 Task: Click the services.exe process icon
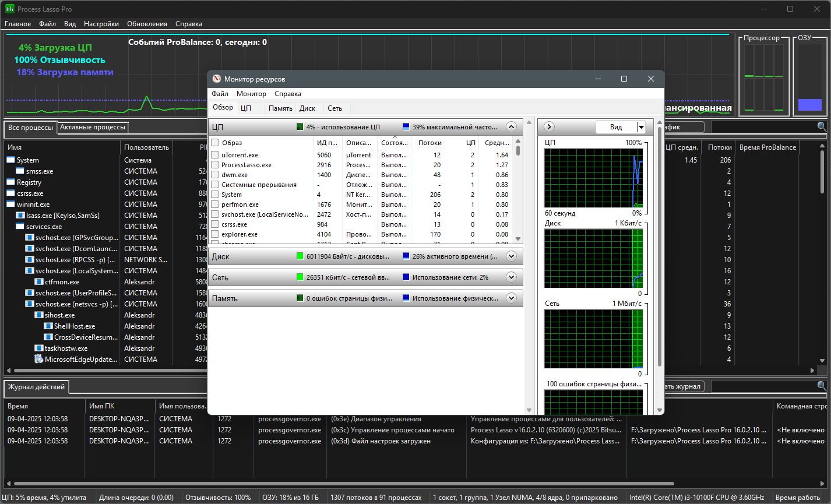pyautogui.click(x=20, y=226)
